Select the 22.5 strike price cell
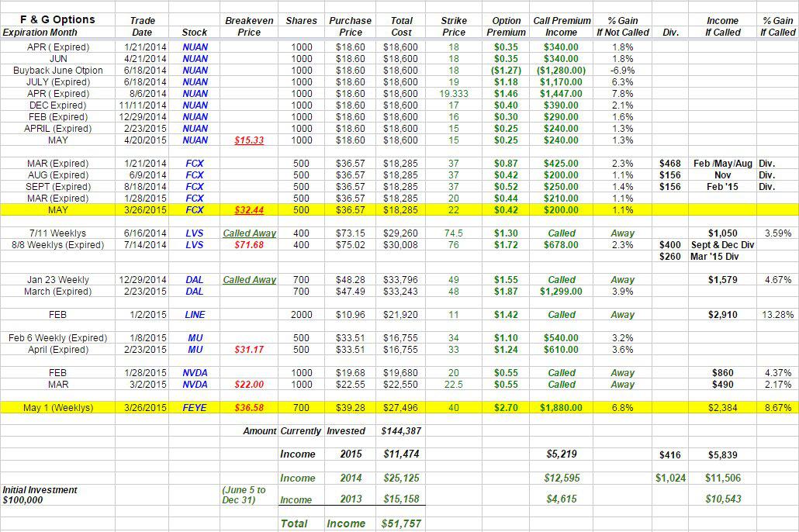Image resolution: width=799 pixels, height=532 pixels. (x=454, y=385)
